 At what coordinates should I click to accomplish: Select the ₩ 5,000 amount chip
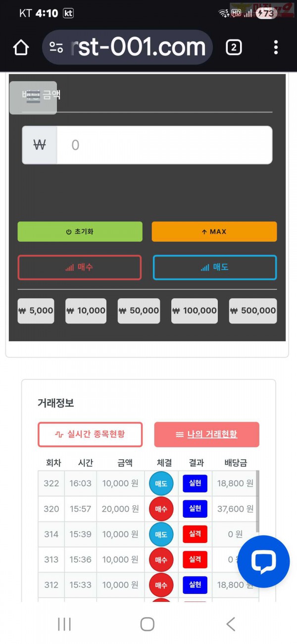pos(36,311)
